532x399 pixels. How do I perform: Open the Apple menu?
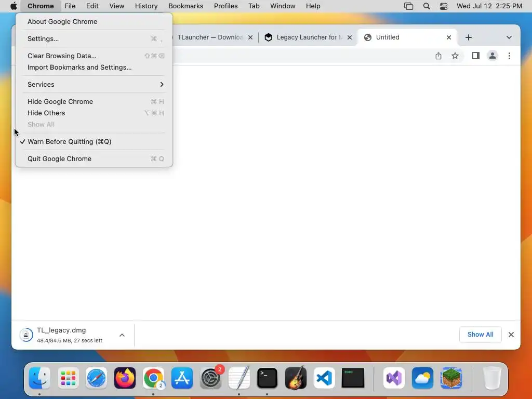14,6
